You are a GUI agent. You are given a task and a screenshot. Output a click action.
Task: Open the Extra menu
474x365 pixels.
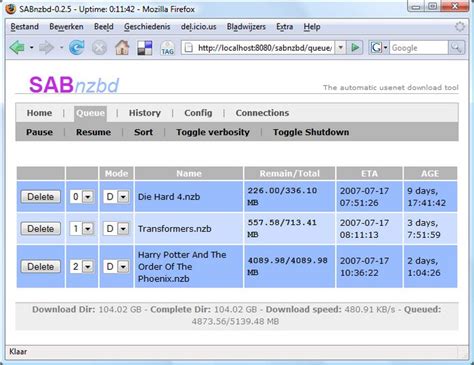[x=285, y=27]
